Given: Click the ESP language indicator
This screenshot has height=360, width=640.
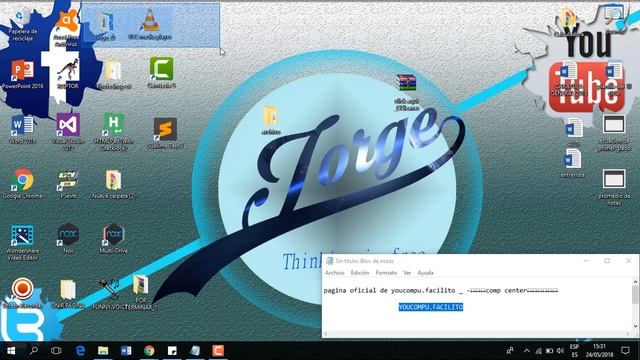Looking at the screenshot, I should coord(574,351).
